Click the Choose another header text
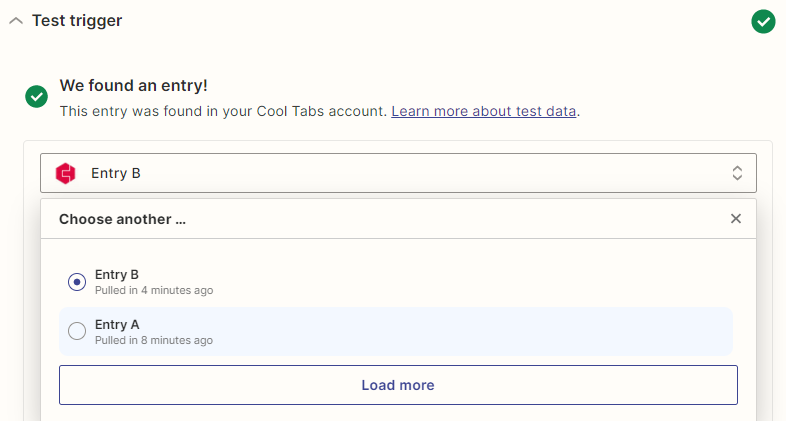The image size is (786, 421). (x=122, y=219)
